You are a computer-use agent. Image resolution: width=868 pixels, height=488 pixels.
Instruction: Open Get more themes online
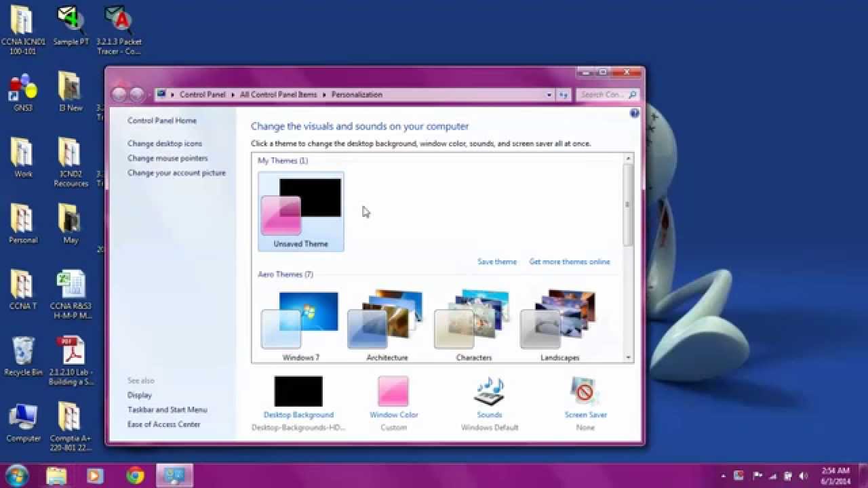(x=570, y=261)
